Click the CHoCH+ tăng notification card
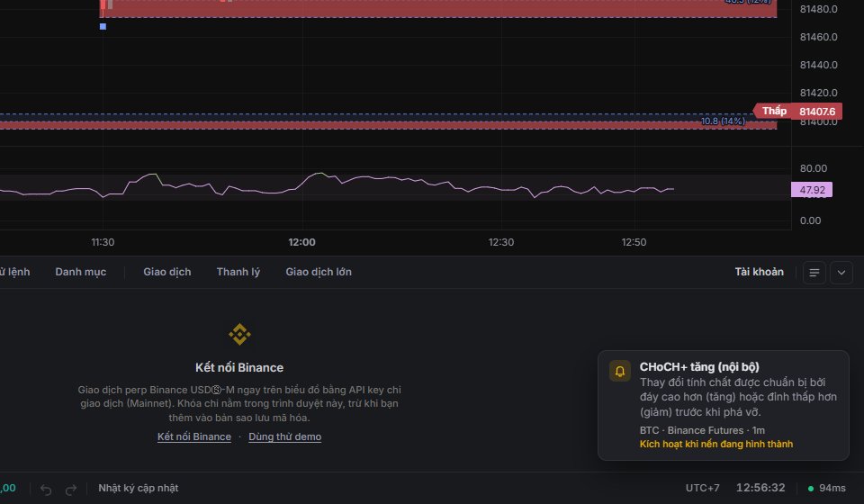 723,405
